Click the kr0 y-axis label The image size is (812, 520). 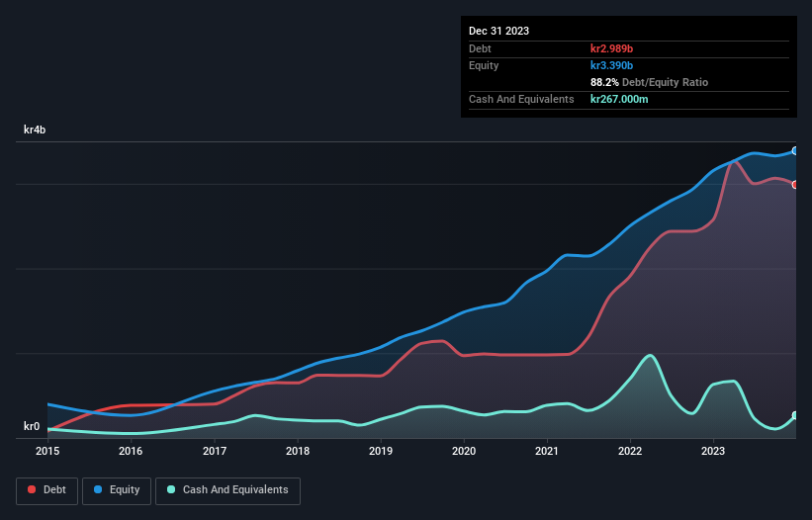pyautogui.click(x=32, y=426)
